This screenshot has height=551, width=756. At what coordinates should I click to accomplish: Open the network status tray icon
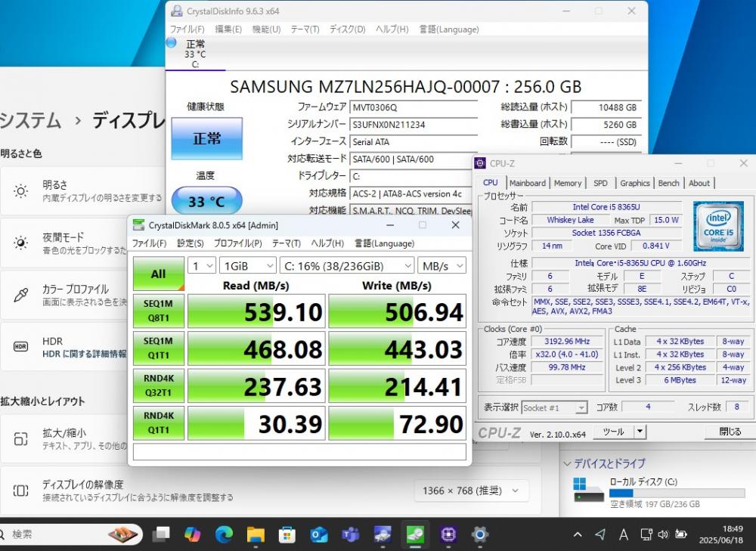[646, 534]
